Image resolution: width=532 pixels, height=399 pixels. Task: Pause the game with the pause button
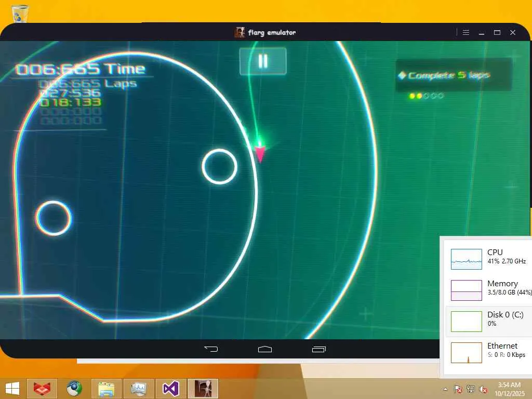[263, 61]
